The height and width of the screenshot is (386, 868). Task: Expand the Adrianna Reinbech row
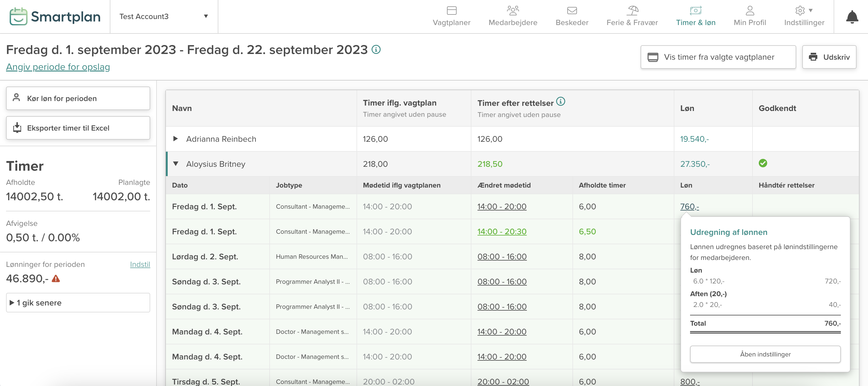tap(176, 139)
